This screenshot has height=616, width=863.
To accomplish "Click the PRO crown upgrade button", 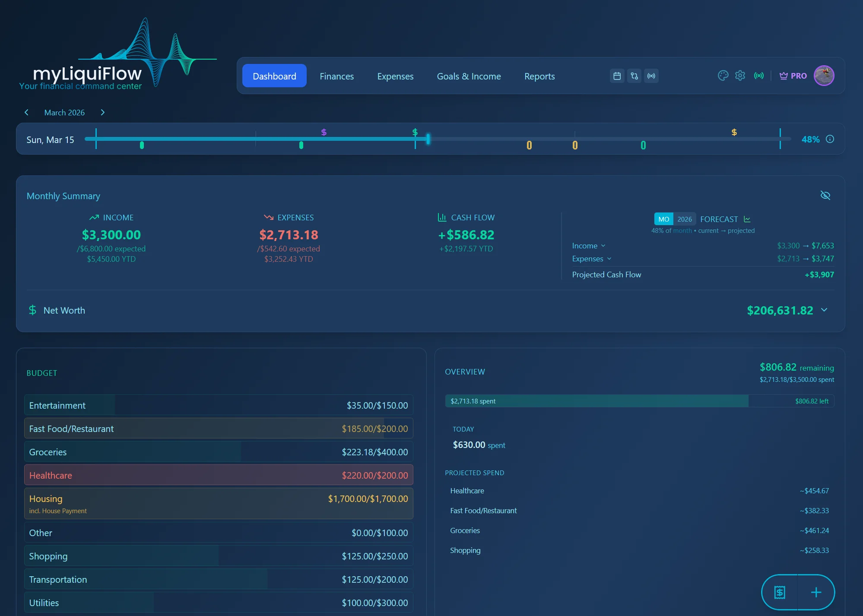I will tap(793, 75).
